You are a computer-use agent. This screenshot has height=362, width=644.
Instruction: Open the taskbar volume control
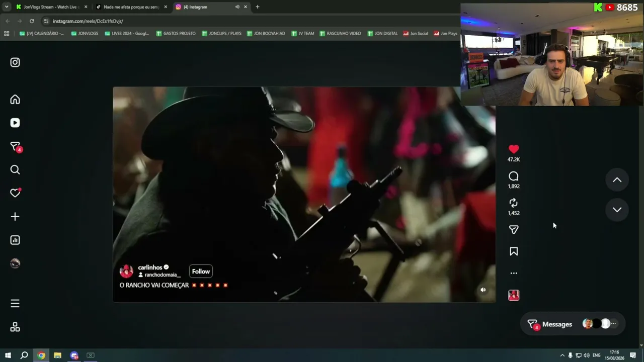point(587,355)
